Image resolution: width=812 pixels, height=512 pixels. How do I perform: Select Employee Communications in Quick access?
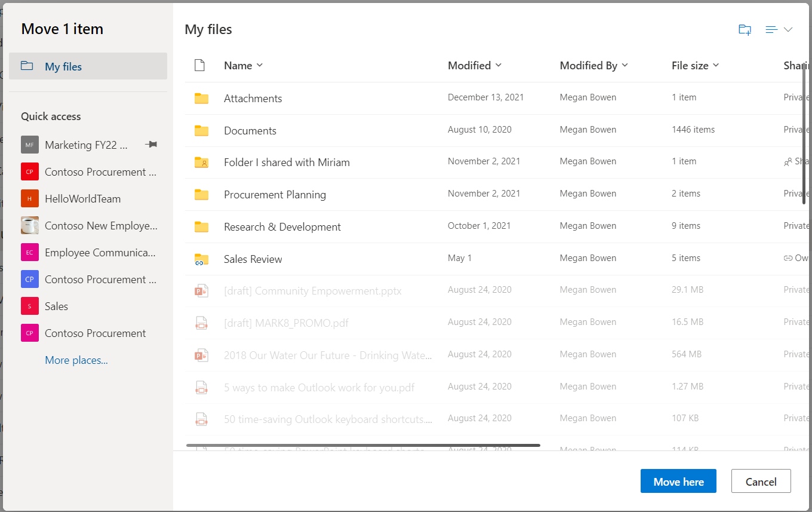[x=100, y=253]
